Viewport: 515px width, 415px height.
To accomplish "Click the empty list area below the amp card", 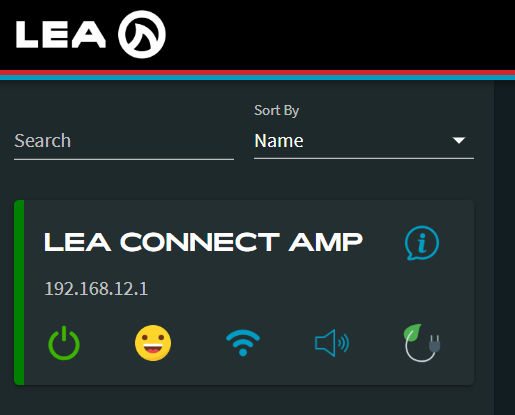I will [247, 400].
